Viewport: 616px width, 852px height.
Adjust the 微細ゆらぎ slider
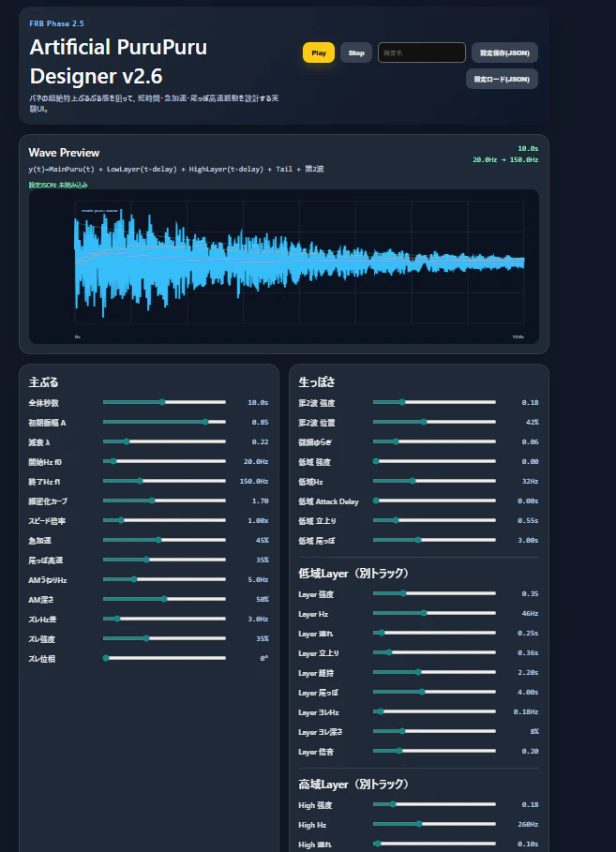point(434,441)
